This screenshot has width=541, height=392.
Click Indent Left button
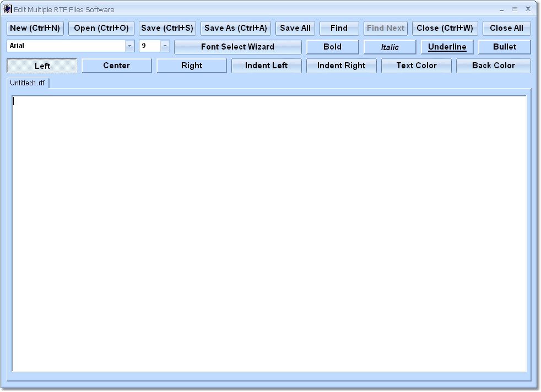(266, 66)
